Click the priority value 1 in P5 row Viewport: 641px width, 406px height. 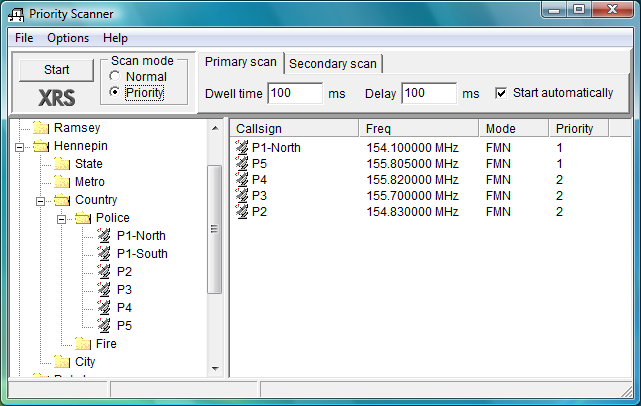(x=559, y=164)
